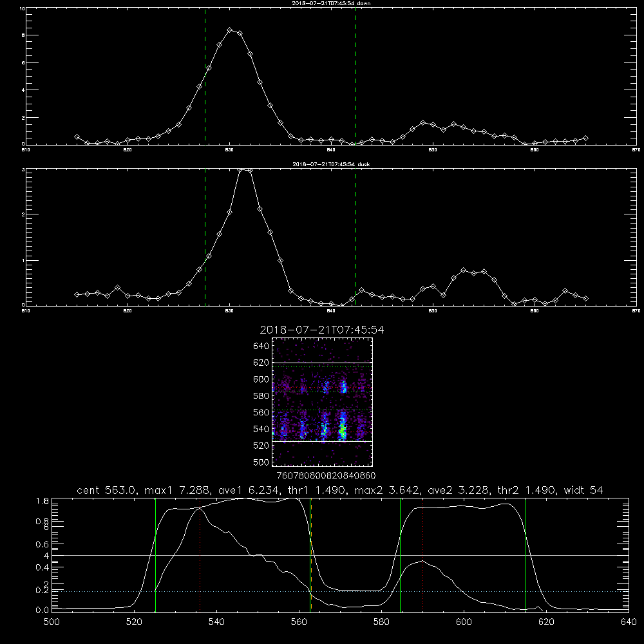Click the orange dashed marker in bottom plot
Screen dimensions: 644x644
click(x=311, y=554)
